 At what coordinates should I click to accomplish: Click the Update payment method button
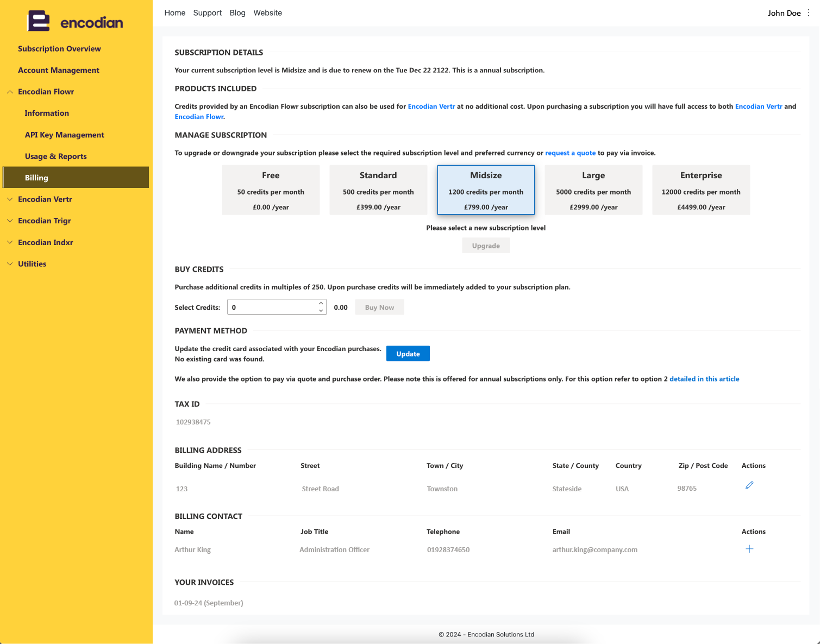[x=408, y=354]
